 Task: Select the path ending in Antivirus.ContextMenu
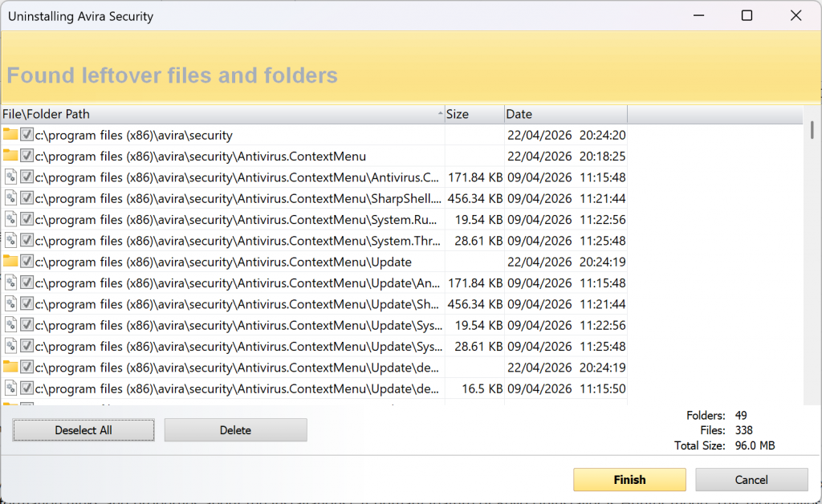point(200,156)
